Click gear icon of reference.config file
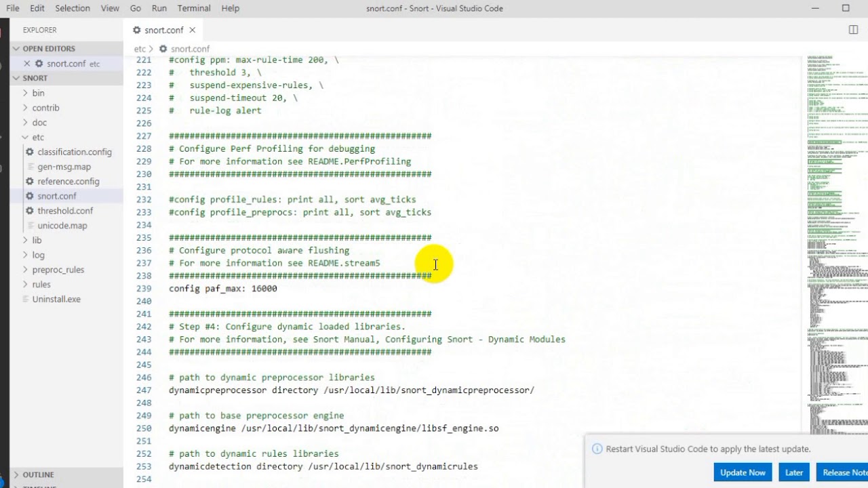This screenshot has height=488, width=868. tap(30, 182)
